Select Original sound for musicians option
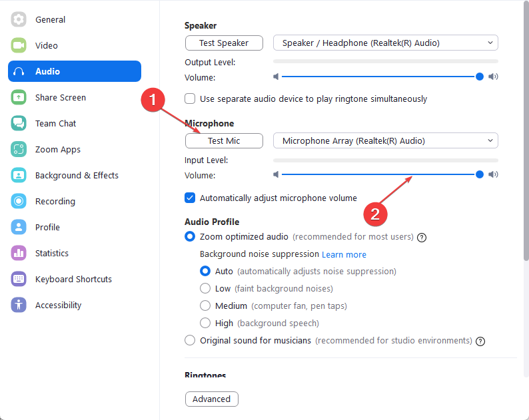Viewport: 529px width, 420px height. pyautogui.click(x=190, y=341)
